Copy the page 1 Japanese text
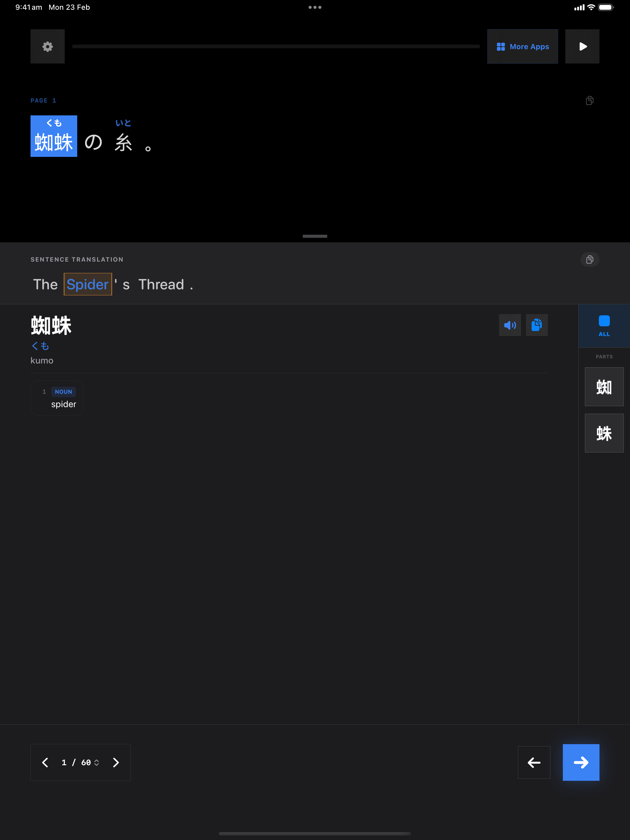630x840 pixels. click(x=589, y=101)
